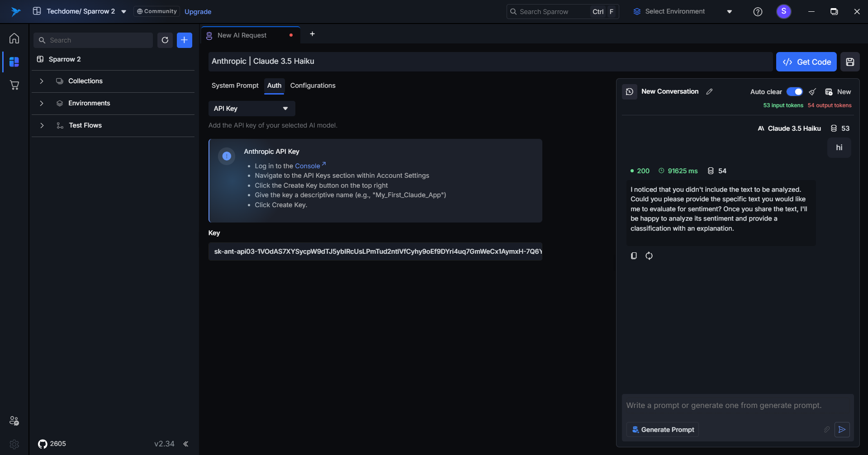The height and width of the screenshot is (455, 868).
Task: Click the API Key input field
Action: coord(375,251)
